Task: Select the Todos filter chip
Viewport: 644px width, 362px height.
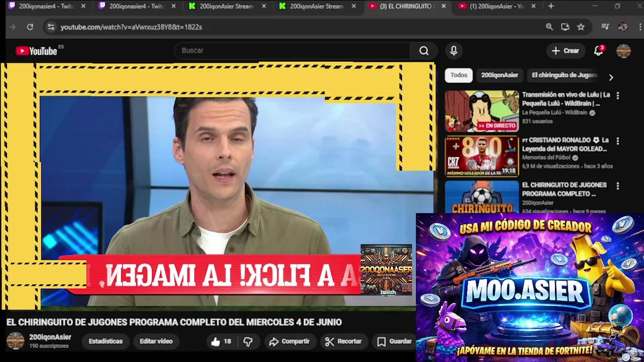Action: click(458, 75)
